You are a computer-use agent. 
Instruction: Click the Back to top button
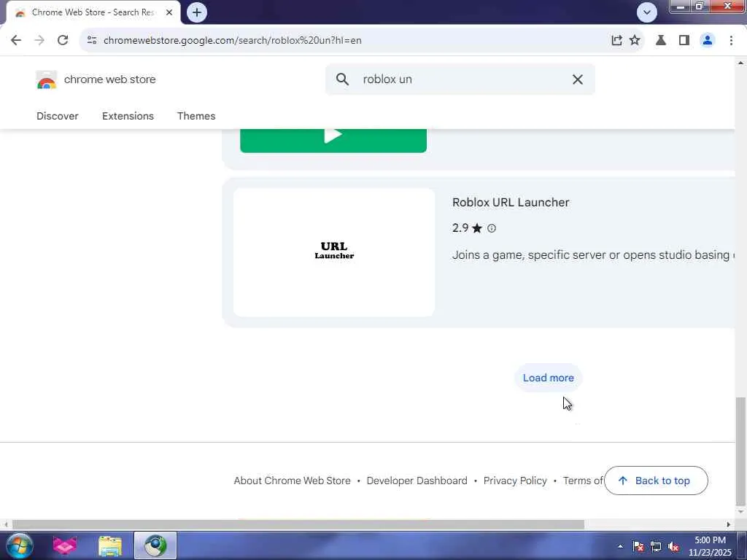[656, 481]
